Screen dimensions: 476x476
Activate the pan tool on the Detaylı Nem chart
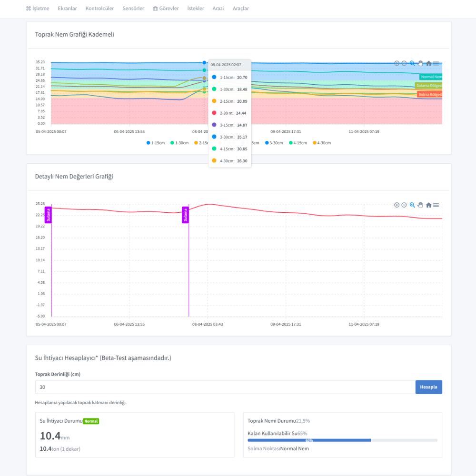click(420, 205)
